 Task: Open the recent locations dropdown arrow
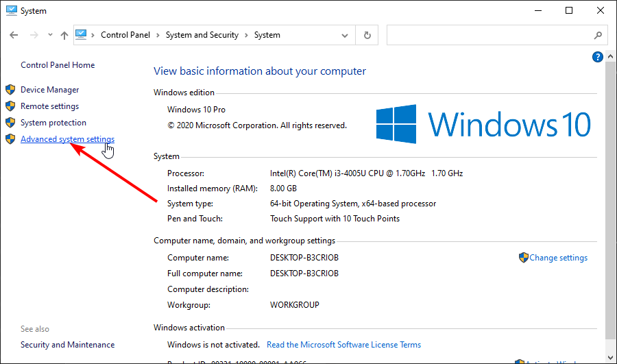[x=50, y=35]
